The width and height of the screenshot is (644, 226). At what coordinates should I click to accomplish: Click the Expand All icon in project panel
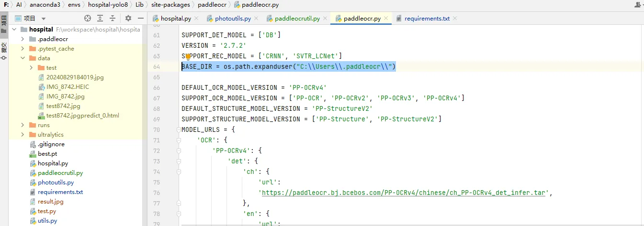100,18
